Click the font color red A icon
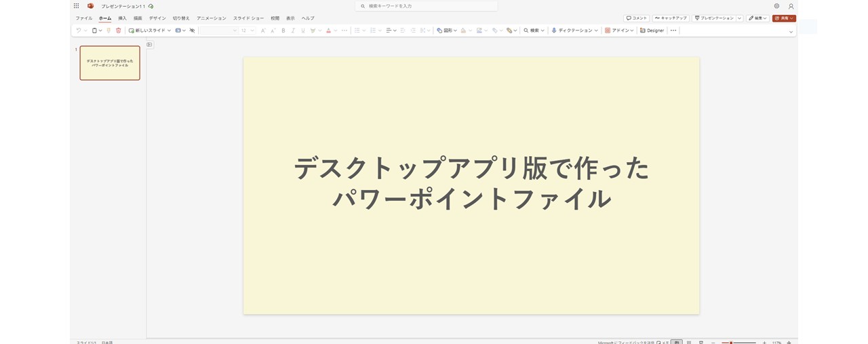Screen dimensions: 868x344 click(x=328, y=31)
